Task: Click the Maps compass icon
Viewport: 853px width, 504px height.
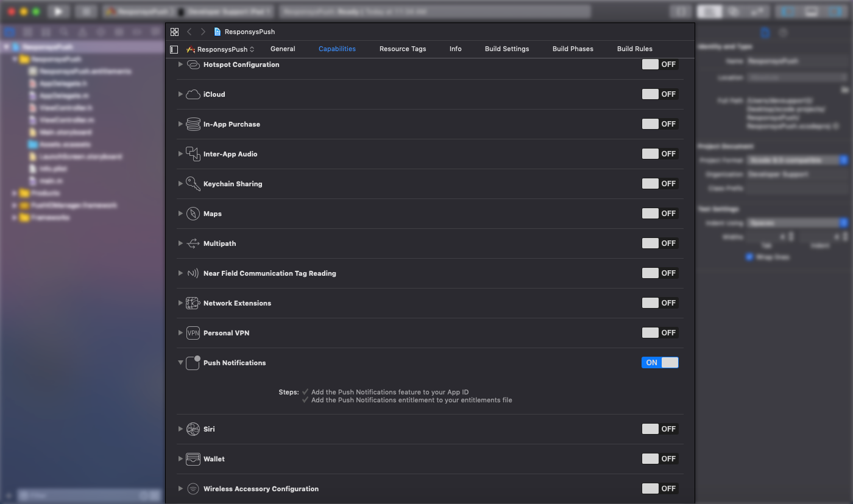Action: [193, 214]
